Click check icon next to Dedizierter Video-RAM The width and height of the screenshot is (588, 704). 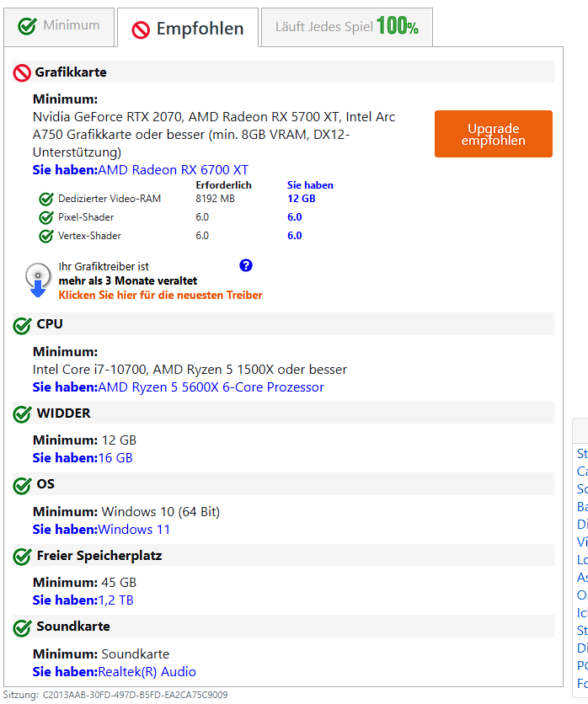[45, 199]
